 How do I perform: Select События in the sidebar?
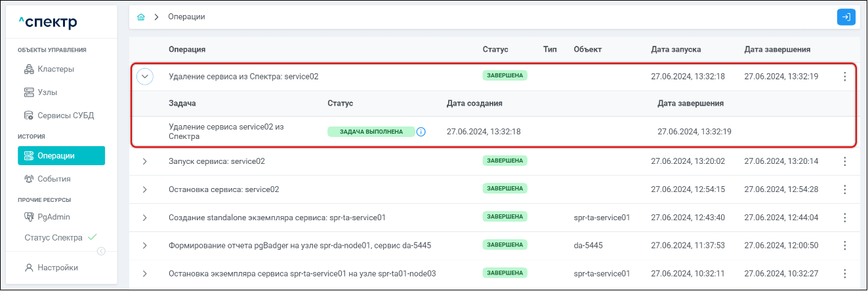pos(54,178)
